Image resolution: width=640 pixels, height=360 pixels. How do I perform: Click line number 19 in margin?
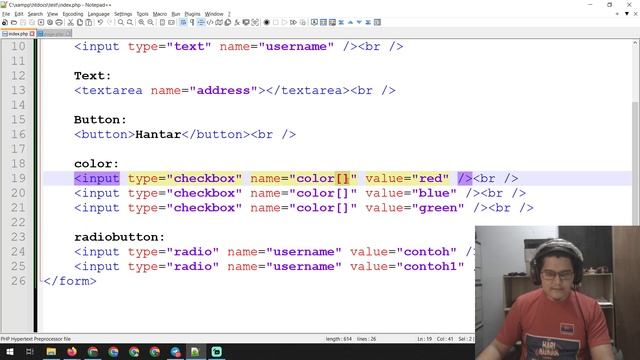pyautogui.click(x=18, y=178)
